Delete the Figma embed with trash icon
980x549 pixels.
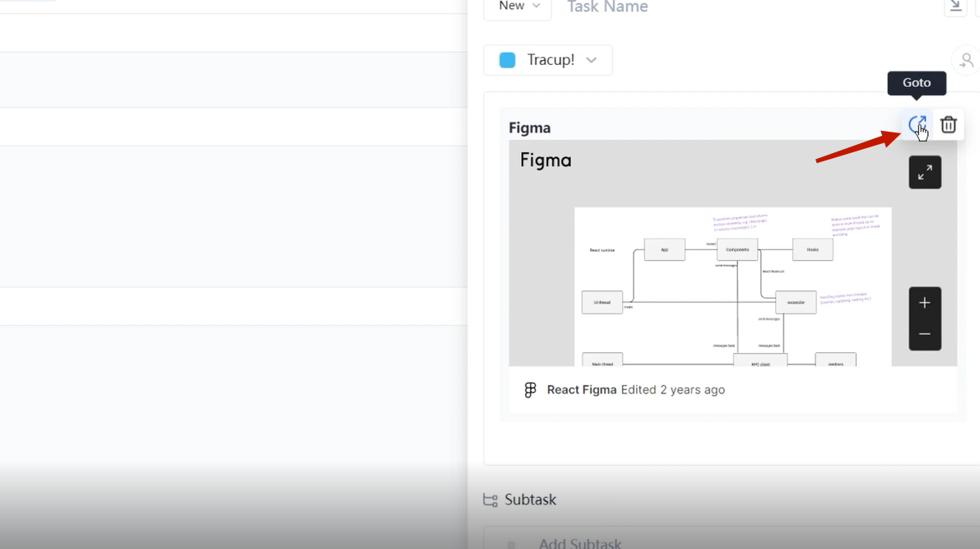click(x=948, y=124)
